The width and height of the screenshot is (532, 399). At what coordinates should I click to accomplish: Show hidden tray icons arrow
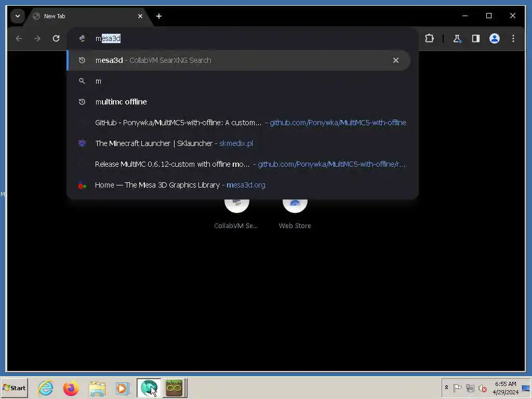tap(446, 388)
